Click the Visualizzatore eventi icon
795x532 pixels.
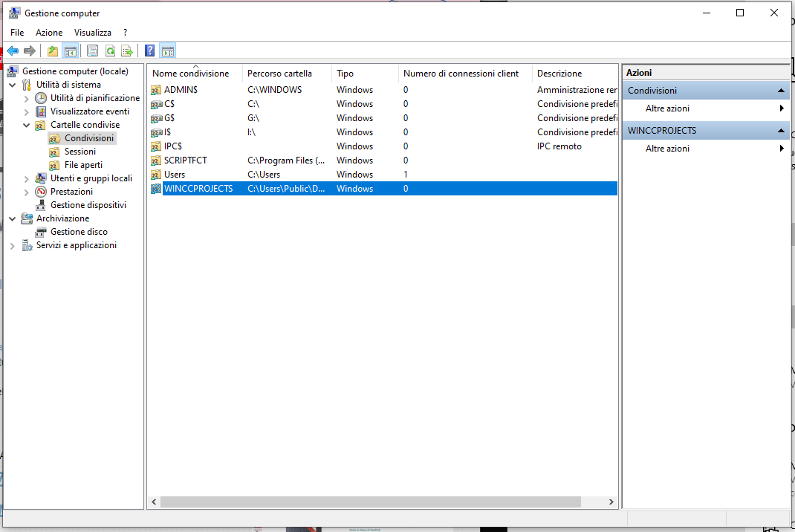[41, 111]
